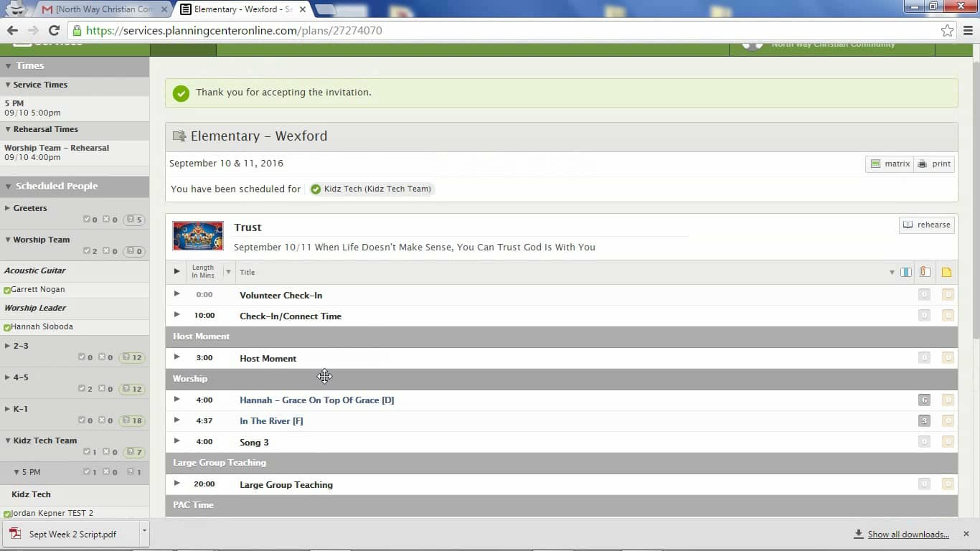The image size is (980, 551).
Task: Collapse the 5 PM time under Kidz Tech Team
Action: 17,472
